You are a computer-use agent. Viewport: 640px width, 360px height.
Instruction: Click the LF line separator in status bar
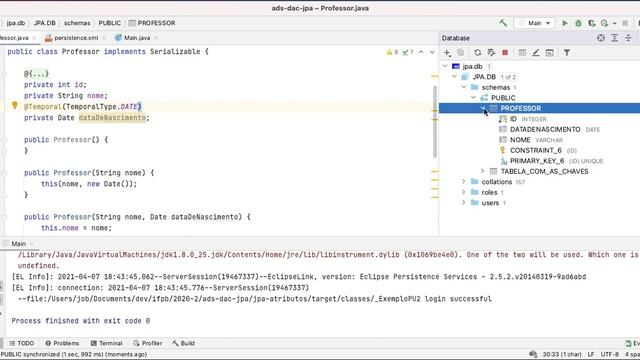pos(591,354)
